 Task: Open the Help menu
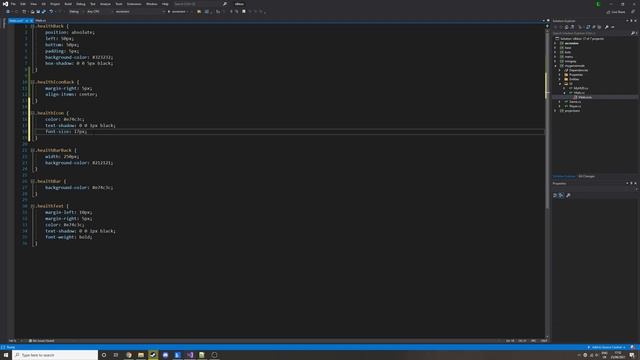tap(165, 4)
